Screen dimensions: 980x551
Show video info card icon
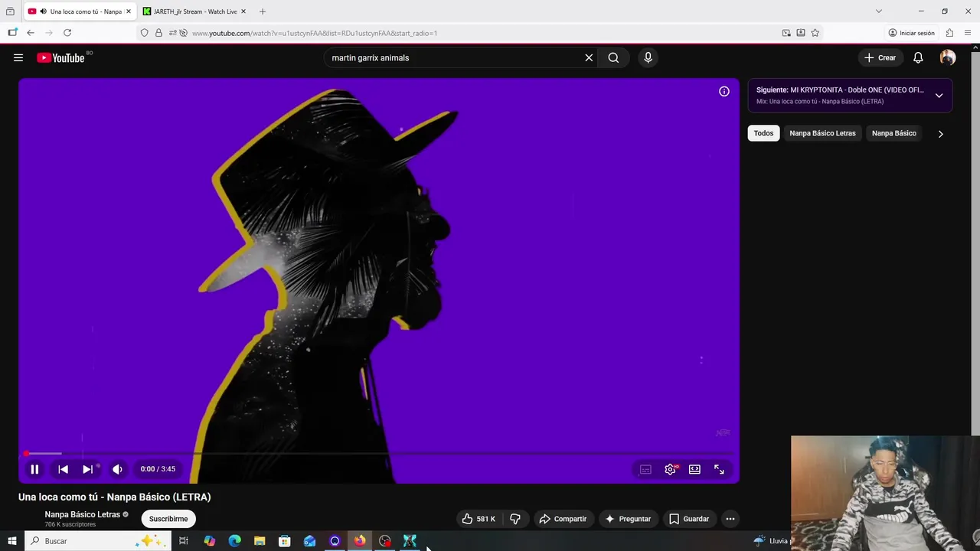[724, 91]
